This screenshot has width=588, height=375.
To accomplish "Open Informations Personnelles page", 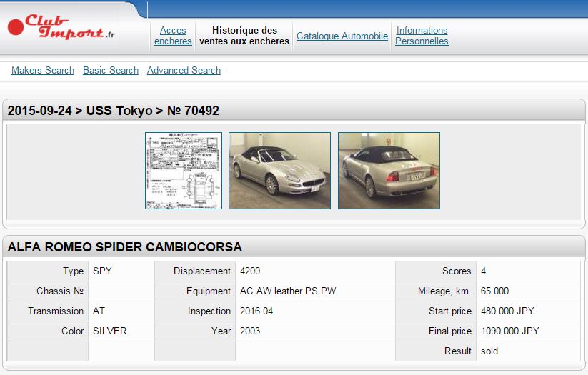I will (x=422, y=36).
